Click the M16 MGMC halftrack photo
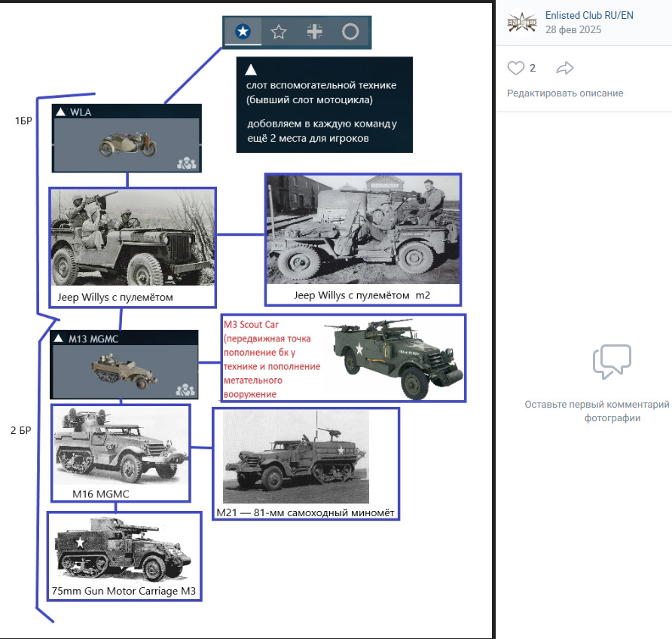Image resolution: width=672 pixels, height=639 pixels. pos(121,447)
